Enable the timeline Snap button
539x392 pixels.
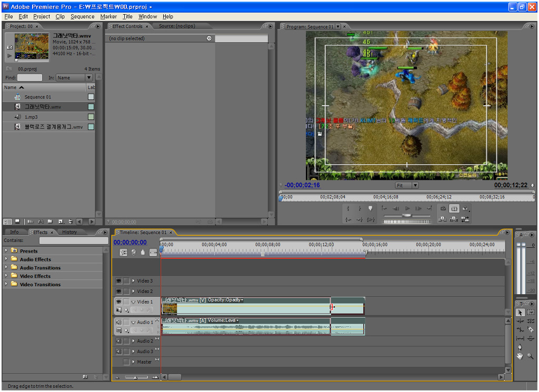pos(124,253)
